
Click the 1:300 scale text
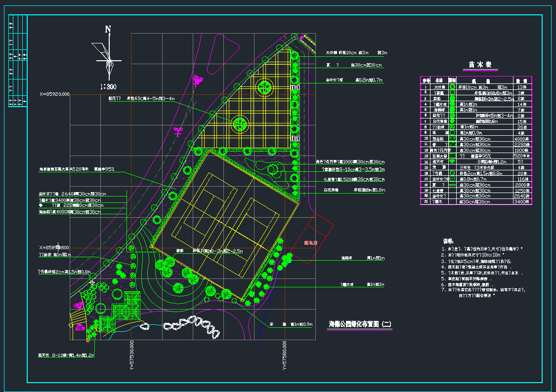click(x=108, y=86)
